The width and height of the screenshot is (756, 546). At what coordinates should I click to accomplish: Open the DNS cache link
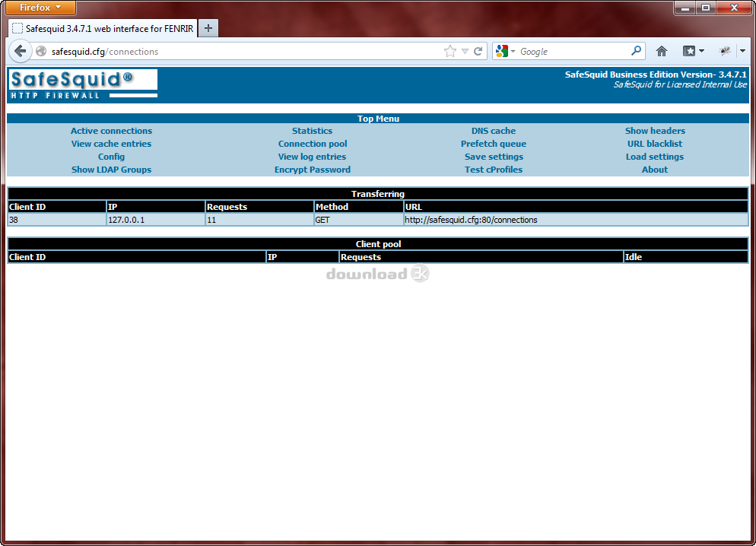(494, 131)
